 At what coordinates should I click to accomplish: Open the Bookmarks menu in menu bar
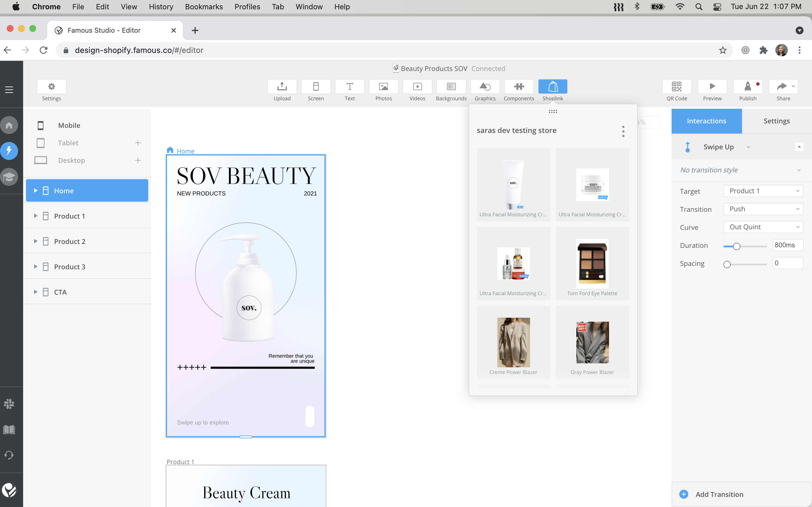click(x=204, y=7)
